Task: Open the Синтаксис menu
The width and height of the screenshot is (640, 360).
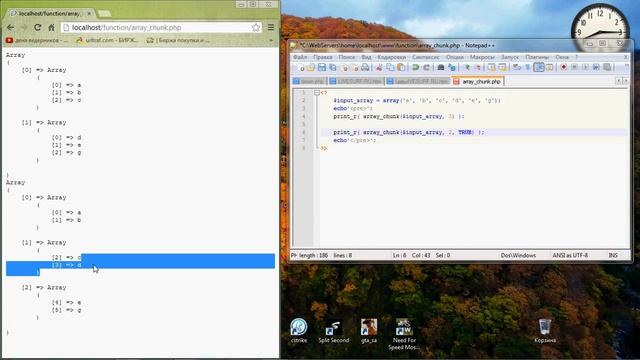Action: tap(426, 57)
